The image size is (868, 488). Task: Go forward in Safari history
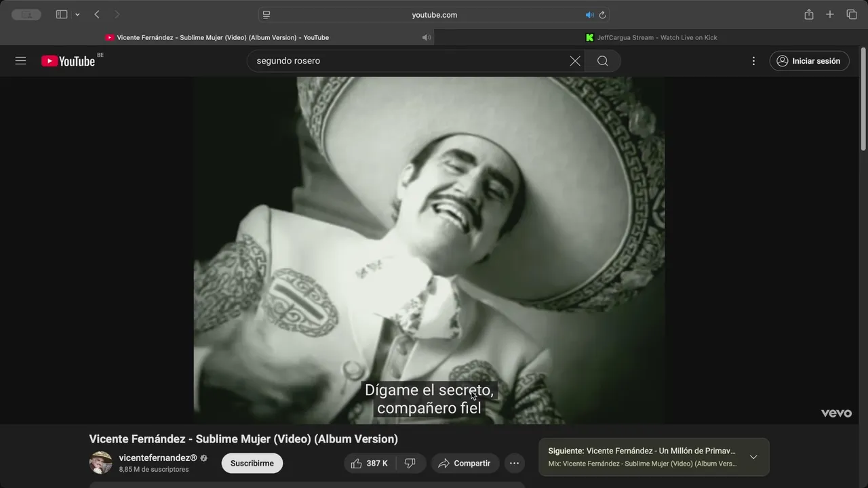117,14
